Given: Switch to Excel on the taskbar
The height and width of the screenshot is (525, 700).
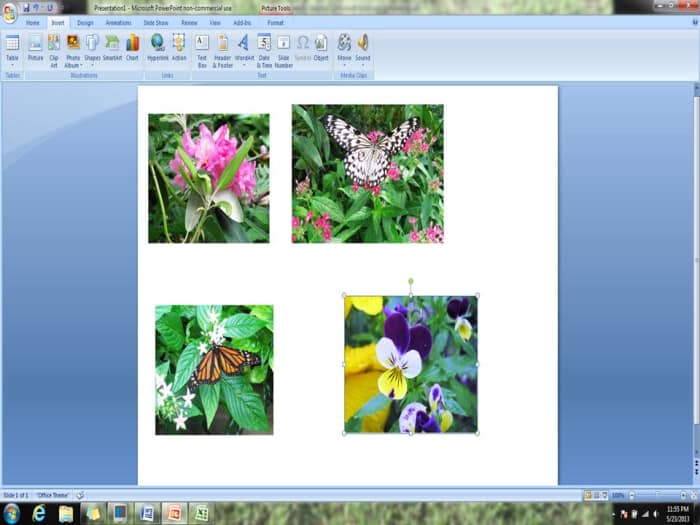Looking at the screenshot, I should [x=201, y=513].
